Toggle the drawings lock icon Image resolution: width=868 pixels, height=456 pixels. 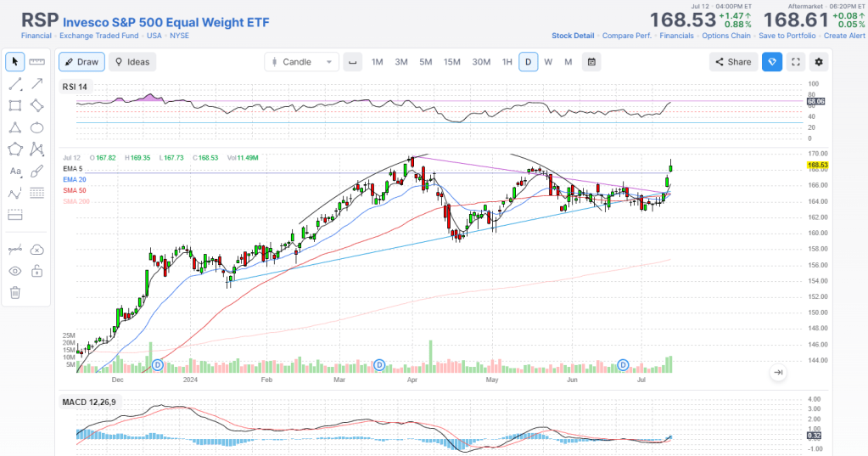36,271
